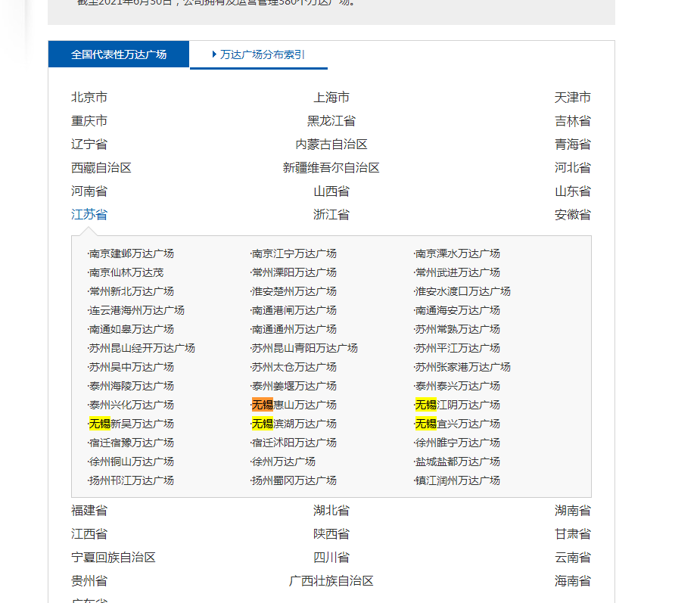Screen dimensions: 700x603
Task: Visit the 常州武进万达广场 page
Action: click(457, 272)
